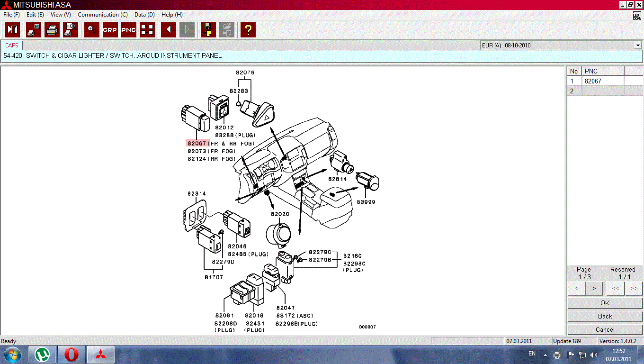Click the empty PNC cell in row 2
Image resolution: width=644 pixels, height=364 pixels.
coord(602,91)
